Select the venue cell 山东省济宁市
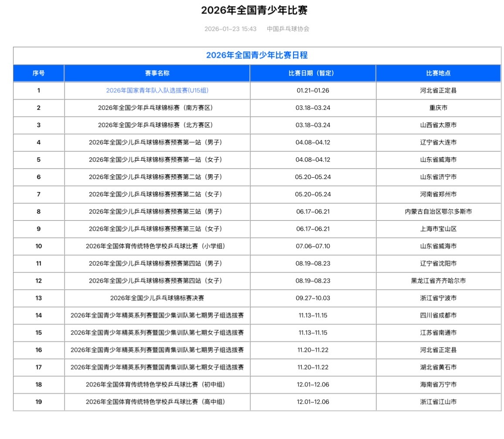Viewport: 504px width, 439px height. [439, 177]
